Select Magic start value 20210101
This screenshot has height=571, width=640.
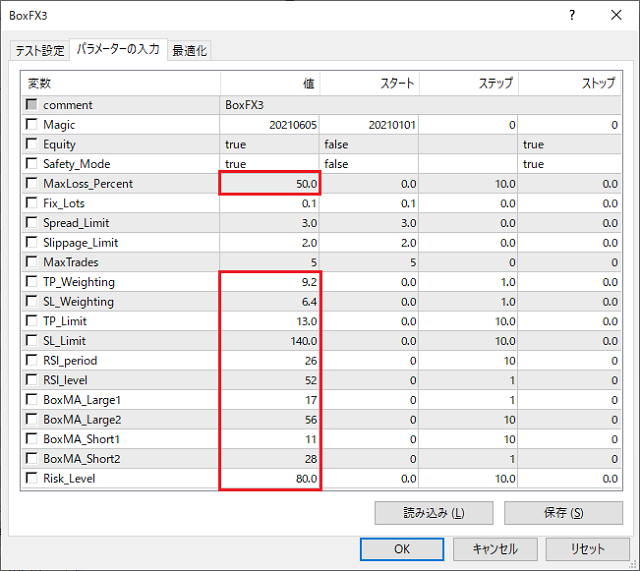tap(369, 124)
